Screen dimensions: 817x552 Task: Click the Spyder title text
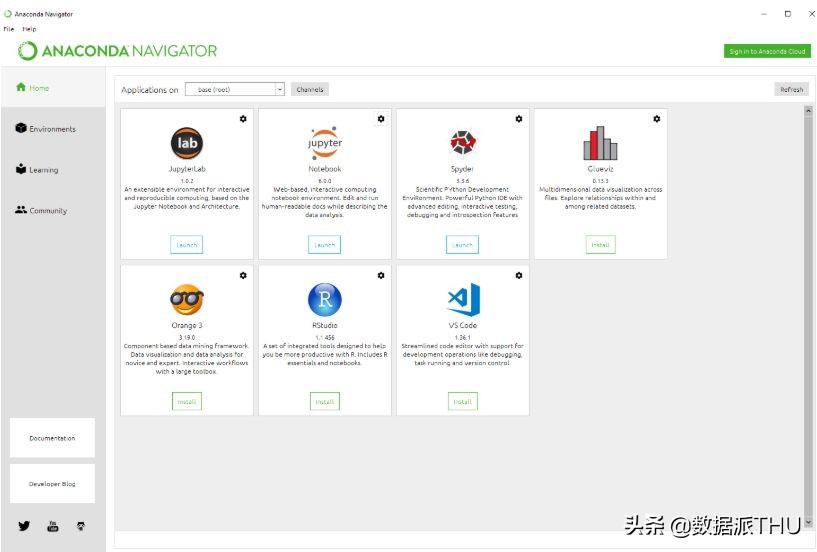point(462,169)
